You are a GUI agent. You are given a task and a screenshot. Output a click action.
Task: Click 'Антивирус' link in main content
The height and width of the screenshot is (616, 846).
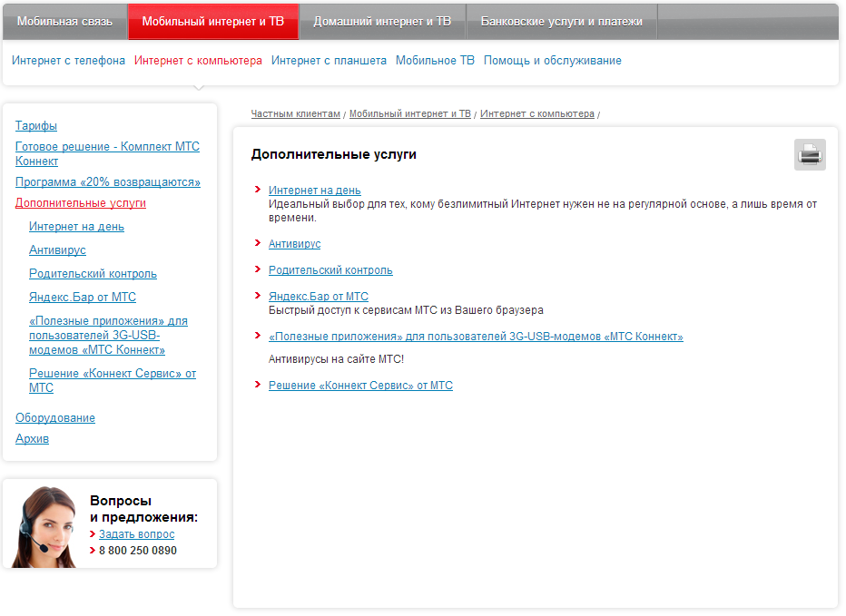point(295,244)
